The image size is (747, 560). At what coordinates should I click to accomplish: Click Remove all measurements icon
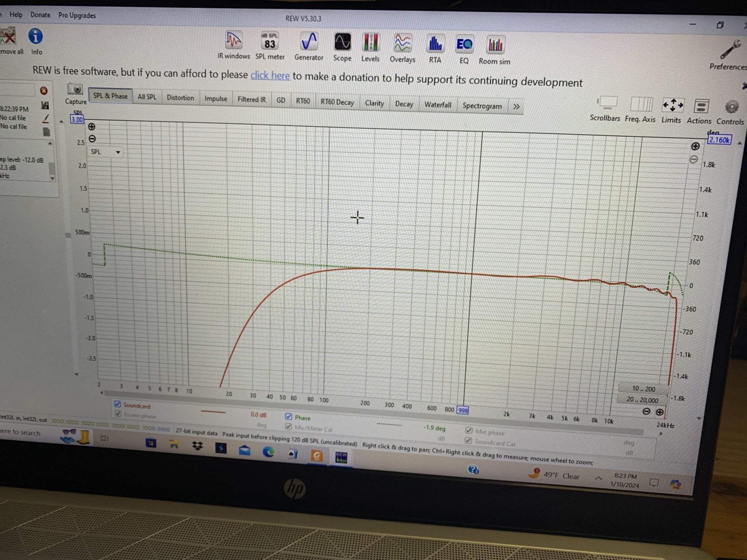(9, 41)
